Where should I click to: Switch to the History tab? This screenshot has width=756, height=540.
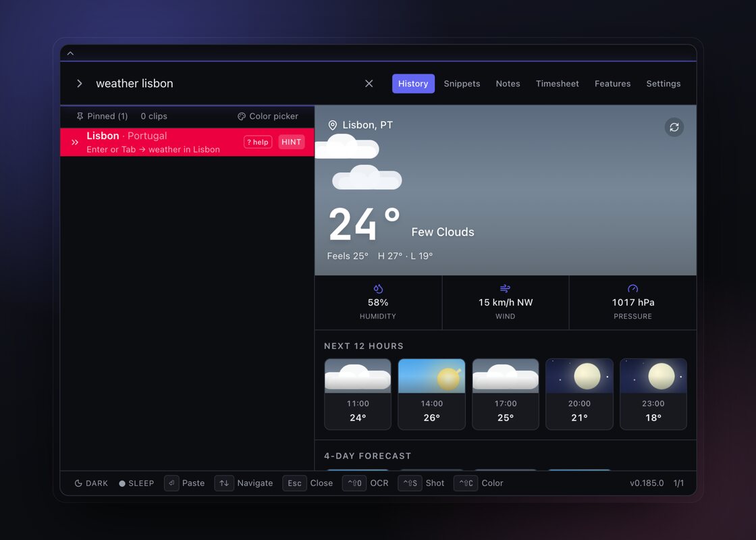coord(413,84)
